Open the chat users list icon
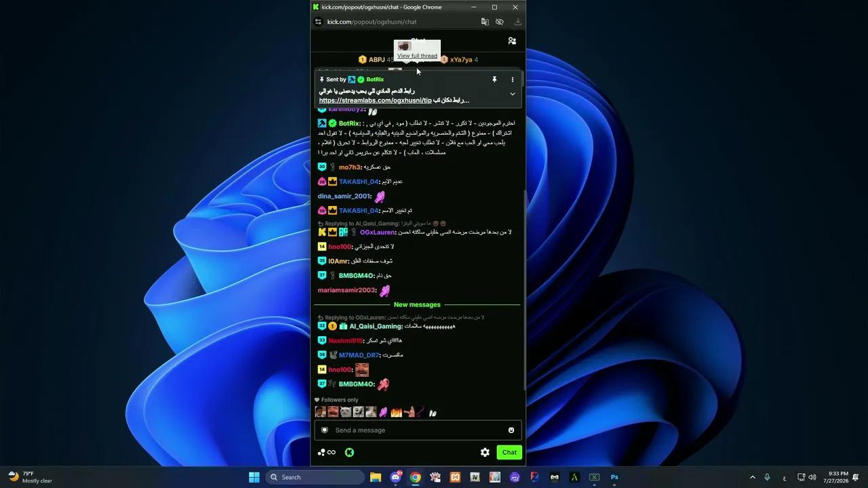Screen dimensions: 868x488 click(x=512, y=41)
